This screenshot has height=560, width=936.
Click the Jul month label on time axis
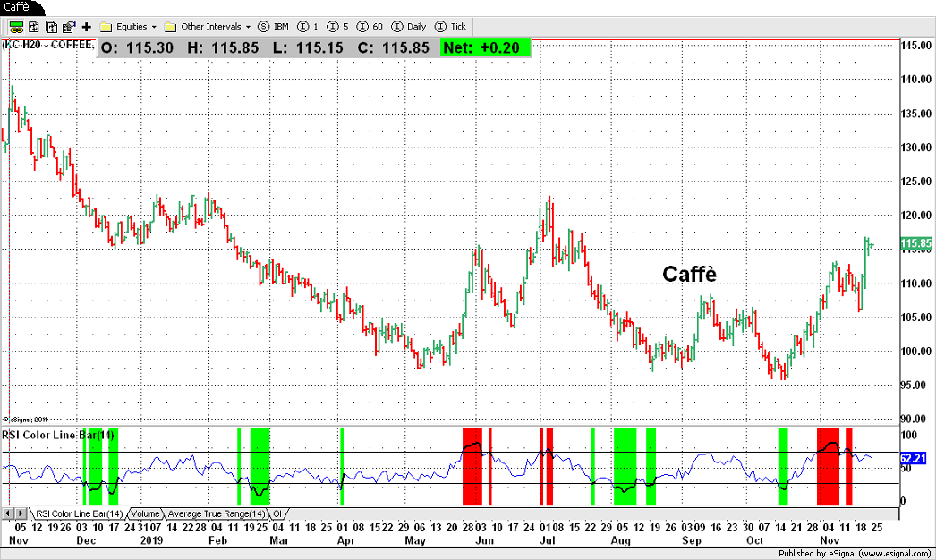pyautogui.click(x=548, y=540)
